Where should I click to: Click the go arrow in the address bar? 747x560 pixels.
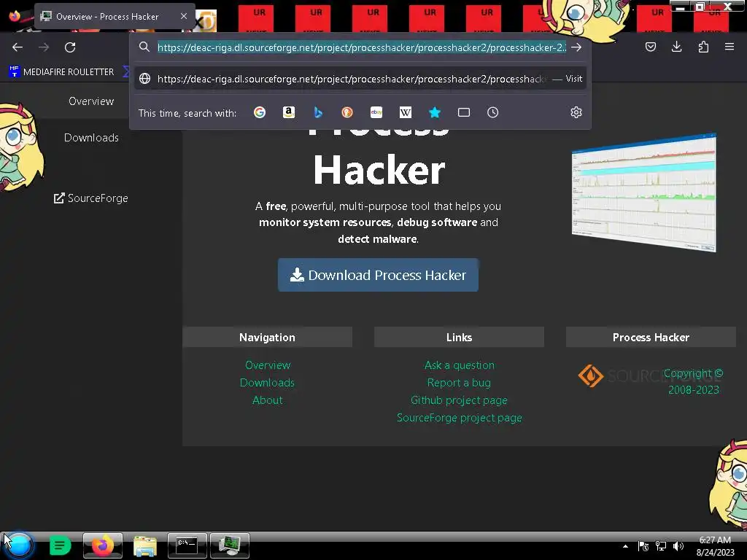pyautogui.click(x=576, y=47)
